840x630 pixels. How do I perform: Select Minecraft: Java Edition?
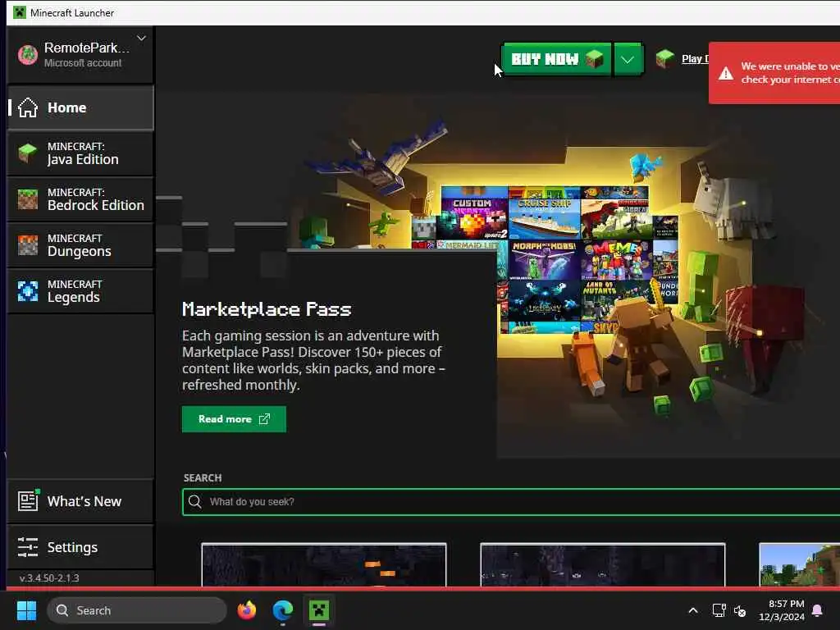pyautogui.click(x=80, y=153)
